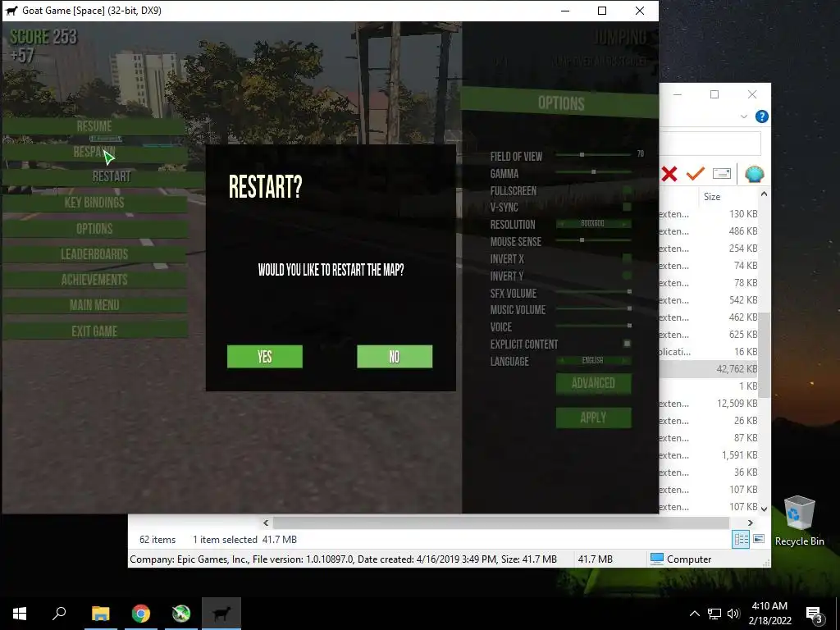This screenshot has width=840, height=630.
Task: Adjust the Voice volume slider
Action: pyautogui.click(x=593, y=326)
